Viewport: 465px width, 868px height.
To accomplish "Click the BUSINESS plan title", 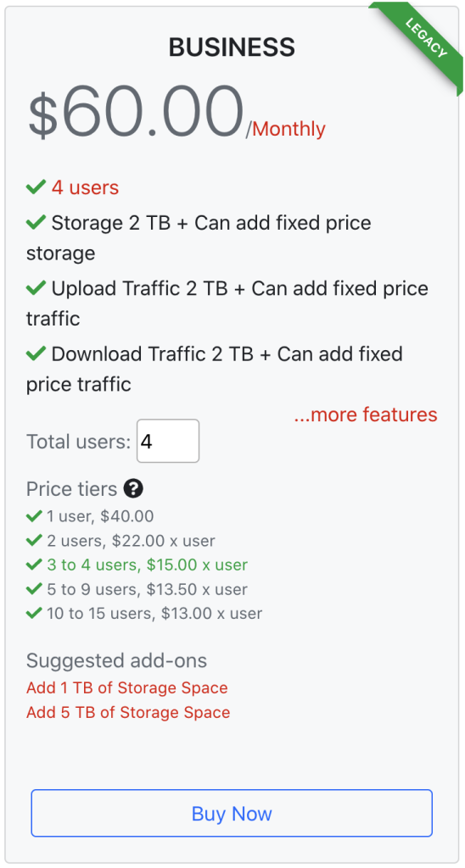I will click(x=232, y=47).
